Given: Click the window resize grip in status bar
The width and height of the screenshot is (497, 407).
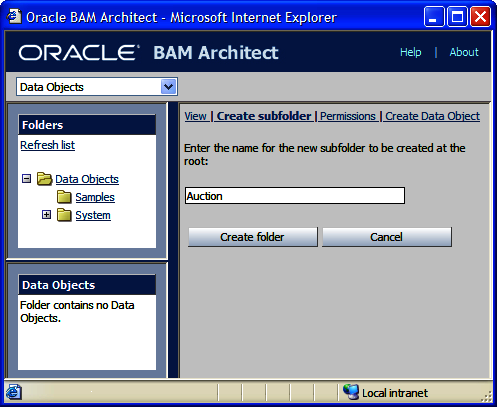Looking at the screenshot, I should tap(487, 396).
